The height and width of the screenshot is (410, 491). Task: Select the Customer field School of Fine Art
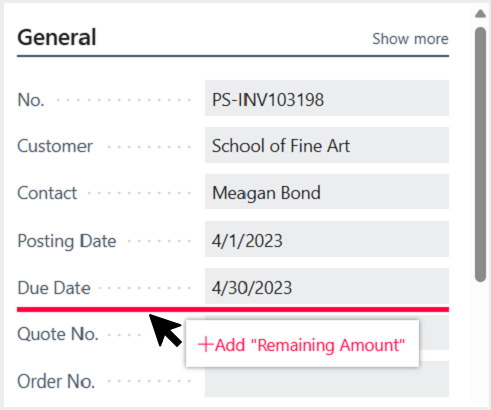tap(327, 145)
